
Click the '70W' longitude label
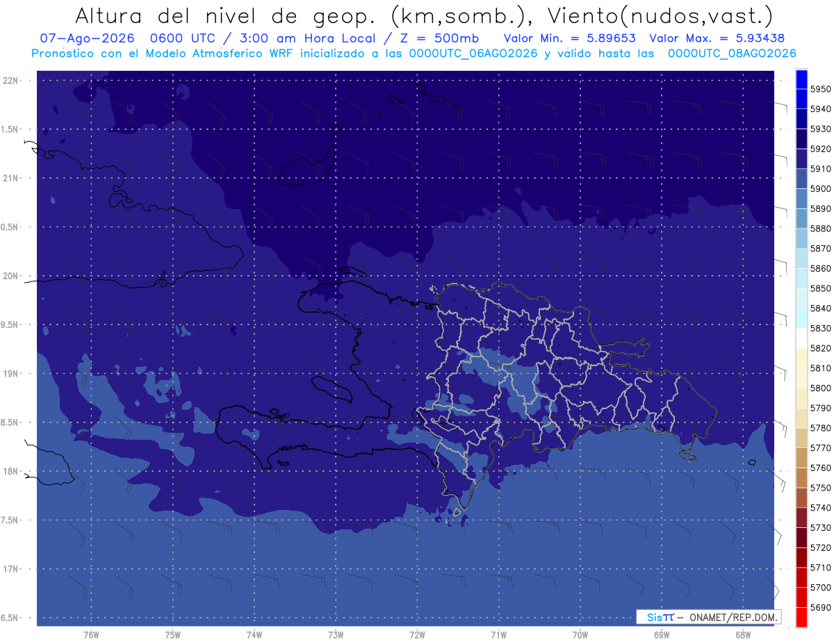[x=580, y=634]
